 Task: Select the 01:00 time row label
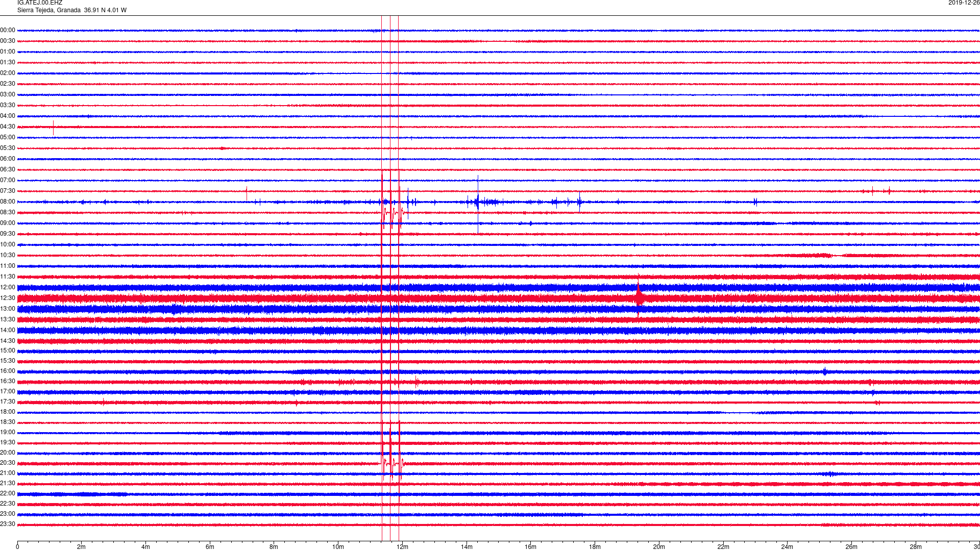pyautogui.click(x=8, y=52)
